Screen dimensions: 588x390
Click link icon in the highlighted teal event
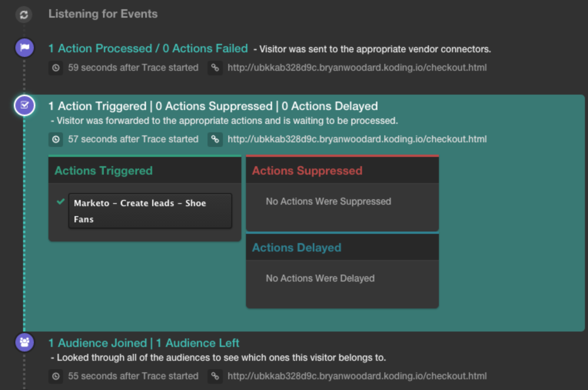(215, 139)
